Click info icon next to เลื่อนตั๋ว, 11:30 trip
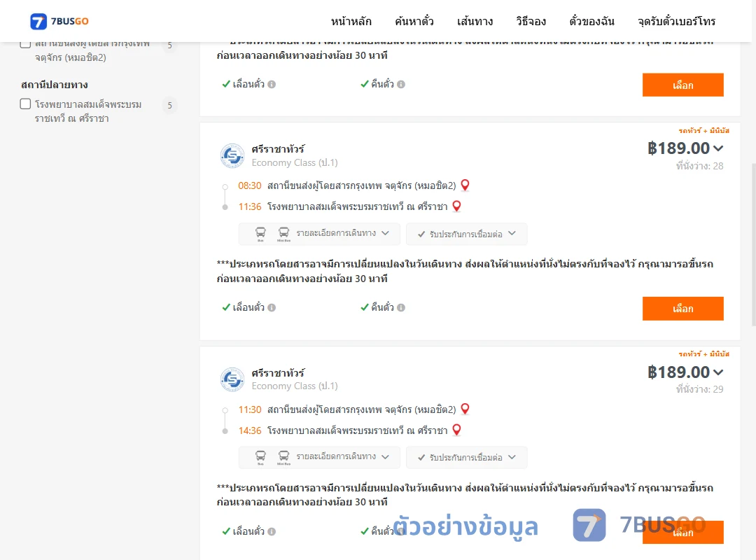 click(x=272, y=531)
